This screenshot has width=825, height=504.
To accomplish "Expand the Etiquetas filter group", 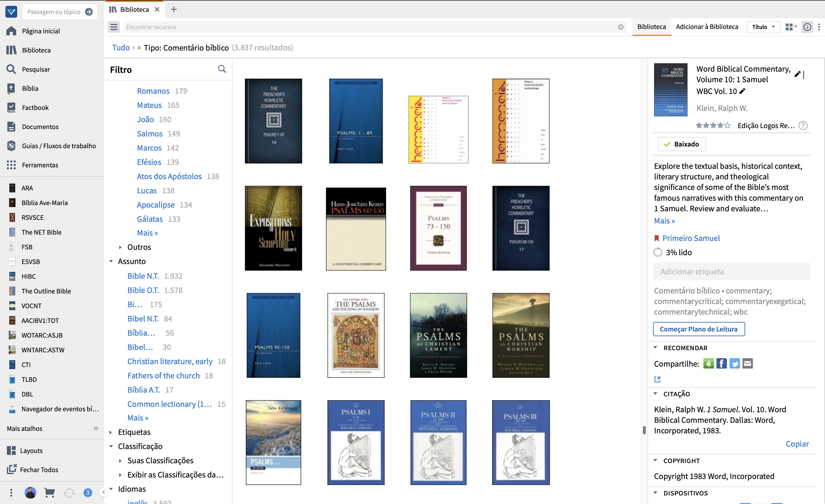I will [111, 432].
